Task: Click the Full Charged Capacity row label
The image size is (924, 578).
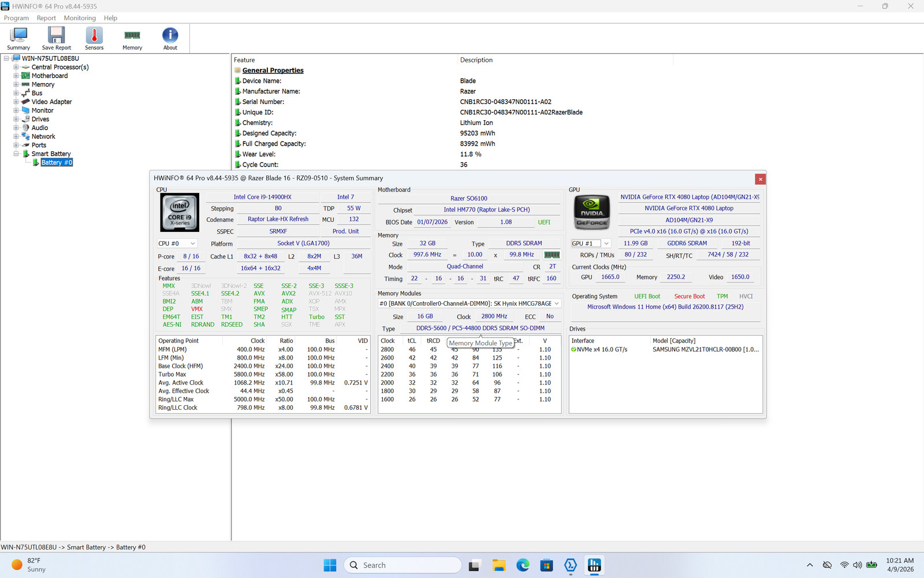Action: [x=274, y=144]
